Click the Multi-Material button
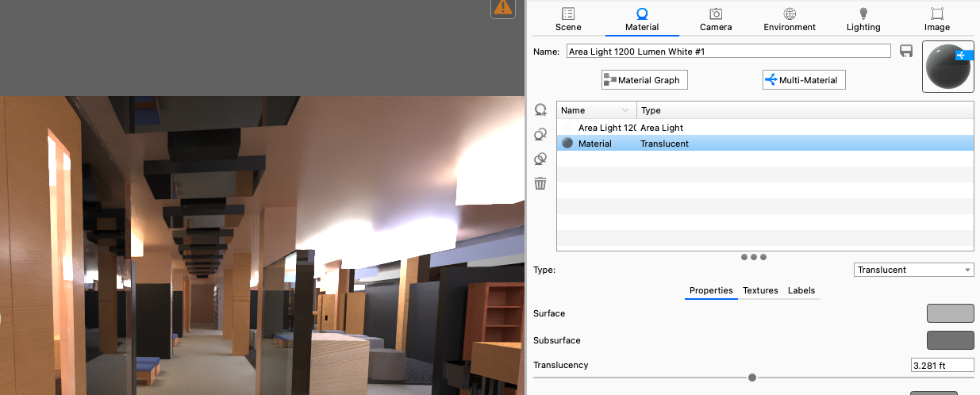The height and width of the screenshot is (395, 980). click(805, 80)
